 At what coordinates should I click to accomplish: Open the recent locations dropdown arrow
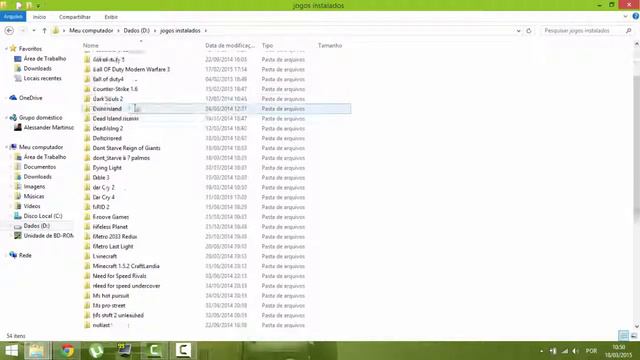coord(34,31)
